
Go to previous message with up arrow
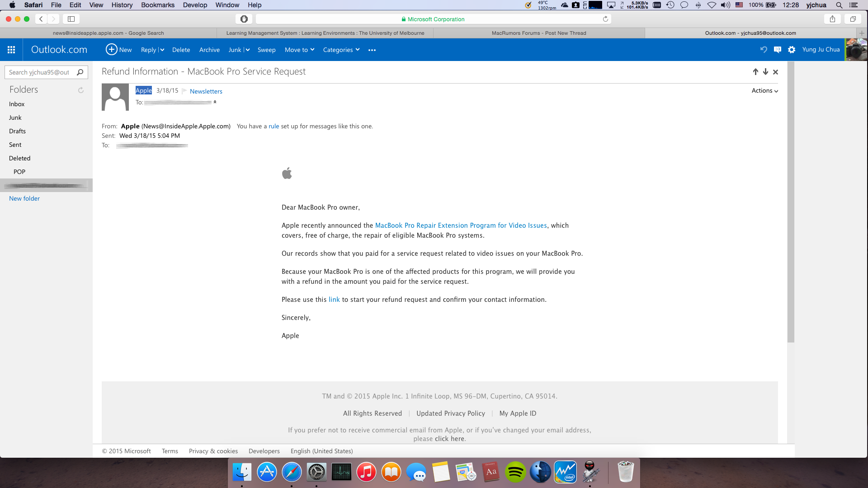pos(755,72)
